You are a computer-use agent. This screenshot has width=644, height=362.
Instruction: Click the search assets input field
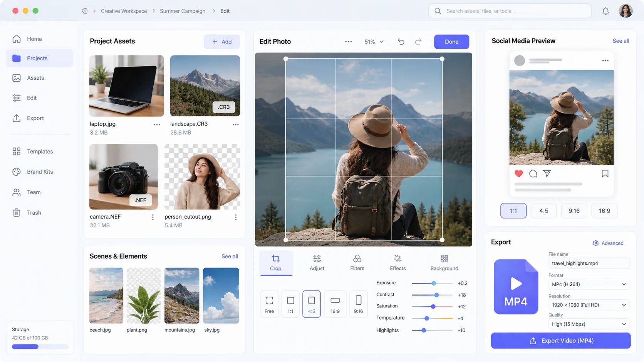pyautogui.click(x=510, y=11)
